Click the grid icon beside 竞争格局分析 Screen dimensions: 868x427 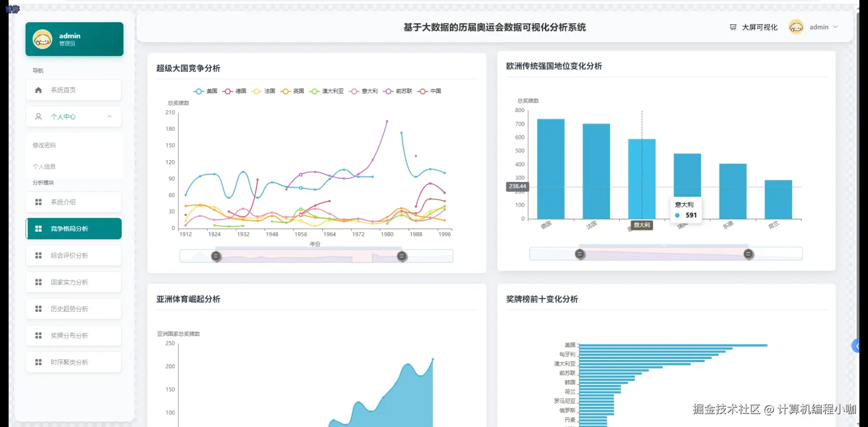coord(39,229)
